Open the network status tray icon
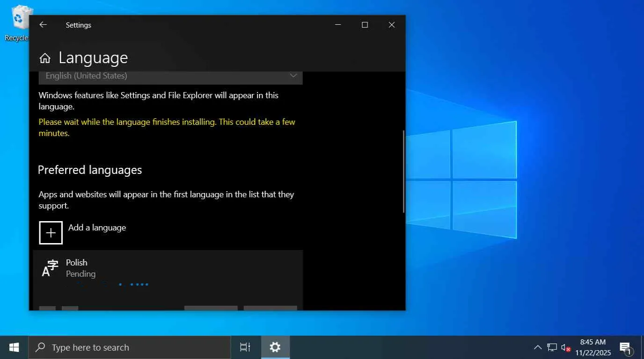 (x=552, y=347)
